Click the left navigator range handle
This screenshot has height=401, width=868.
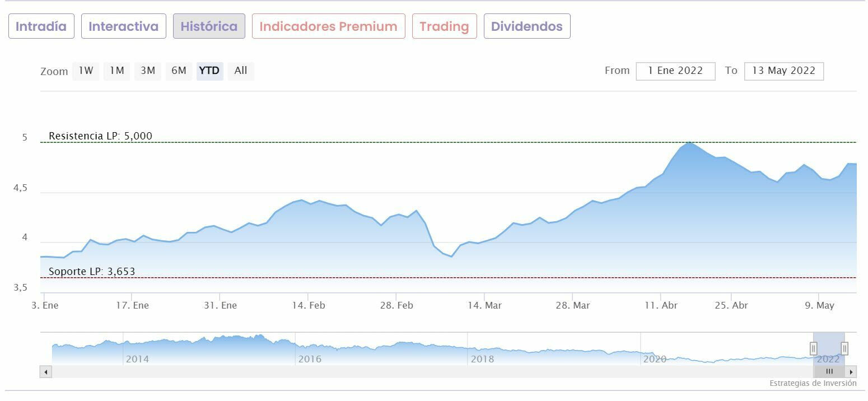point(813,348)
